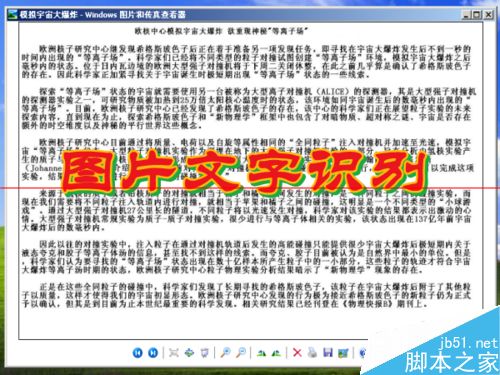This screenshot has width=500, height=375.
Task: Maximize the picture viewer window
Action: [x=477, y=15]
